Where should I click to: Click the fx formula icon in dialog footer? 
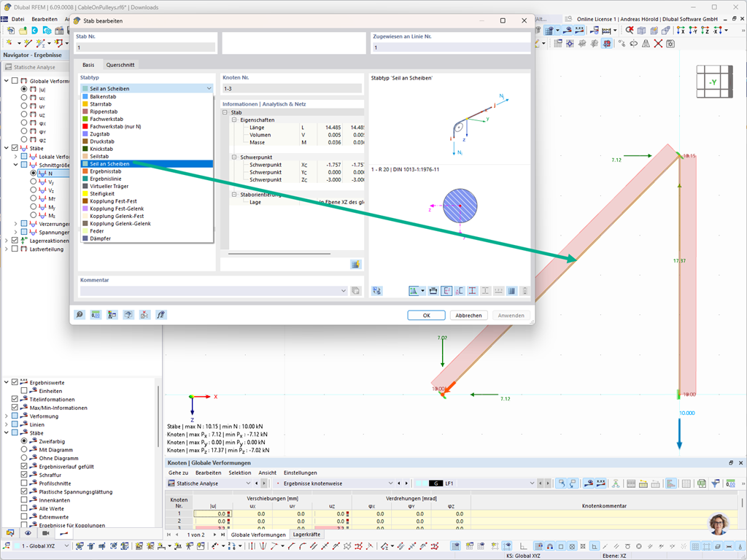(160, 315)
